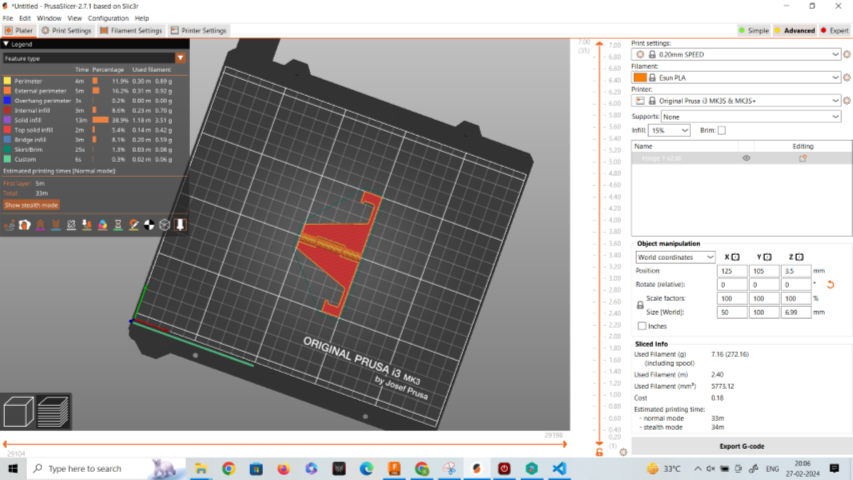Image resolution: width=853 pixels, height=480 pixels.
Task: Open Supports dropdown set to None
Action: point(751,116)
